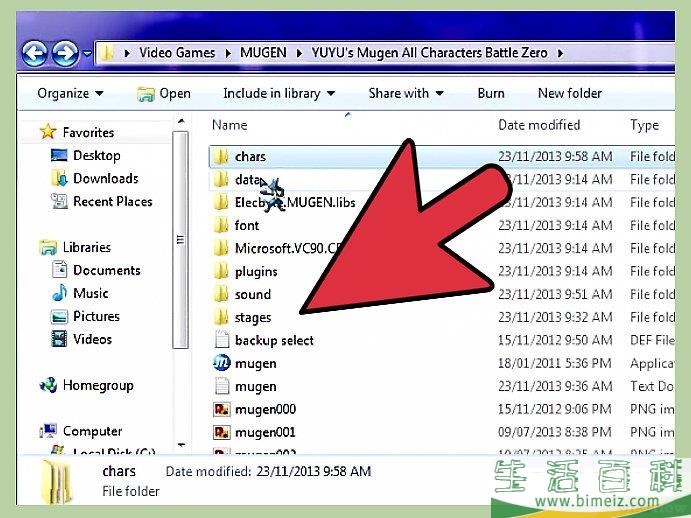Click the large chars folder icon in details pane
Image resolution: width=691 pixels, height=518 pixels.
(x=56, y=481)
